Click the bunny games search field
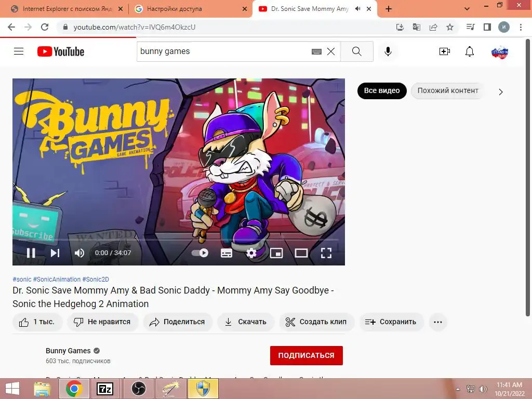This screenshot has width=532, height=399. [x=224, y=51]
